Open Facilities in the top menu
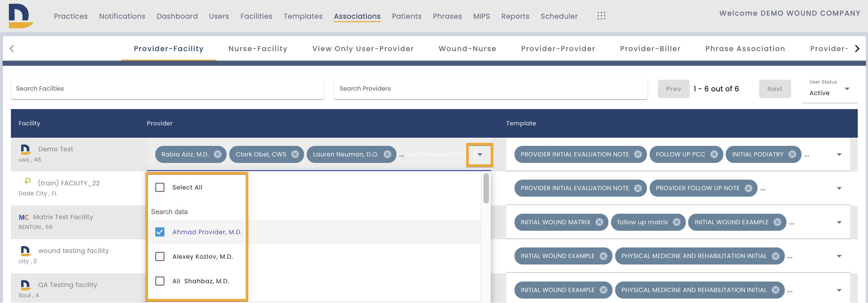 pyautogui.click(x=256, y=16)
